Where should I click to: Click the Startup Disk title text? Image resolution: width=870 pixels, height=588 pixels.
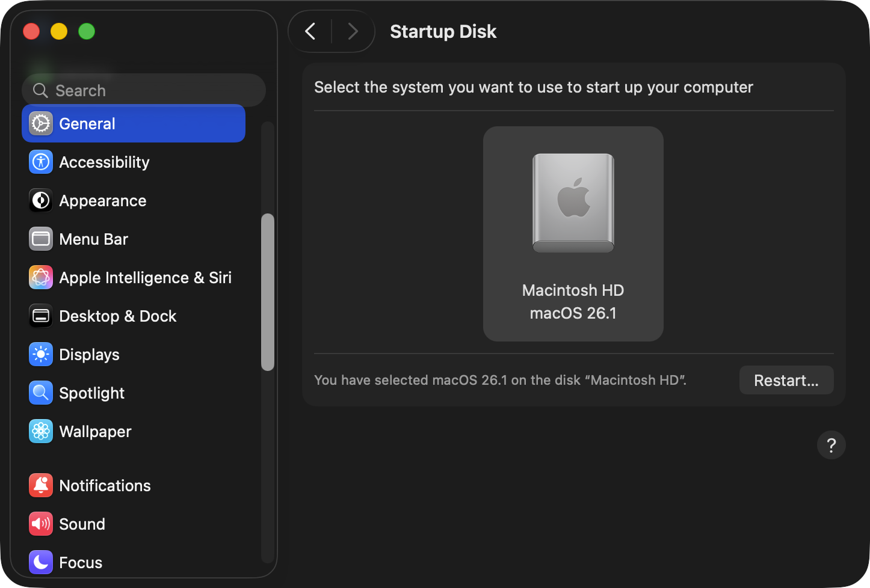[x=443, y=31]
